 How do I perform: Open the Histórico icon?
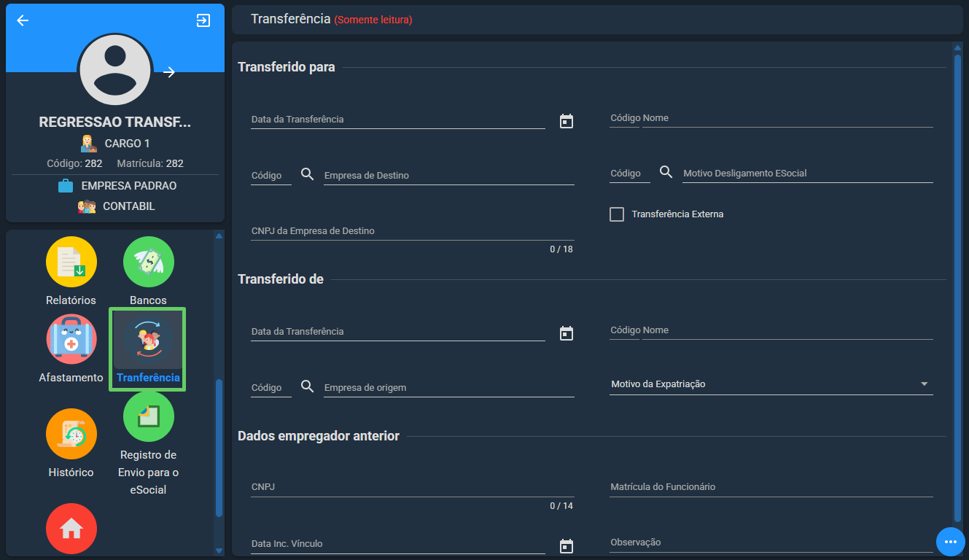pos(71,434)
